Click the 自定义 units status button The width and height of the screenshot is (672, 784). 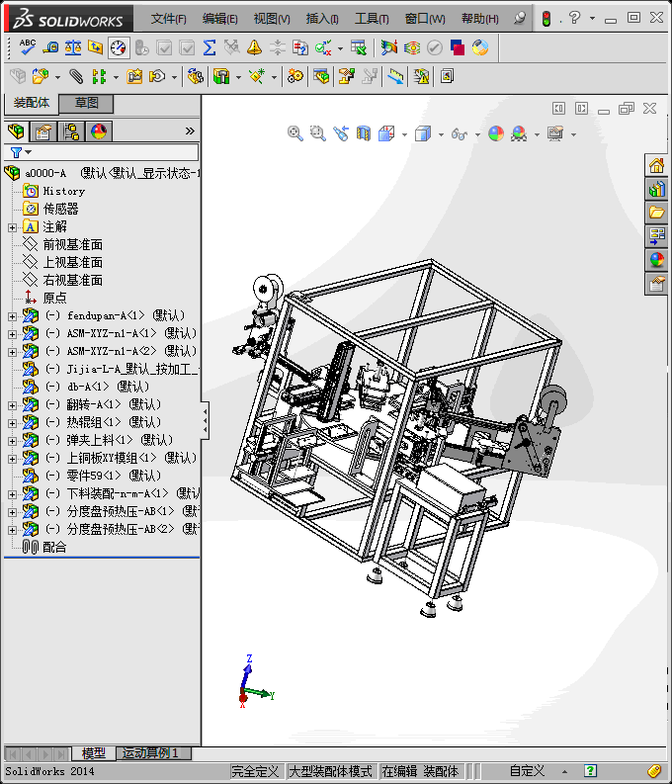tap(527, 771)
